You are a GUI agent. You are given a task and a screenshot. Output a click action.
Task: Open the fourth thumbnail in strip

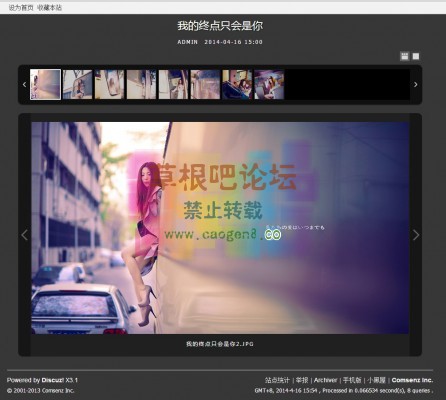coord(141,84)
